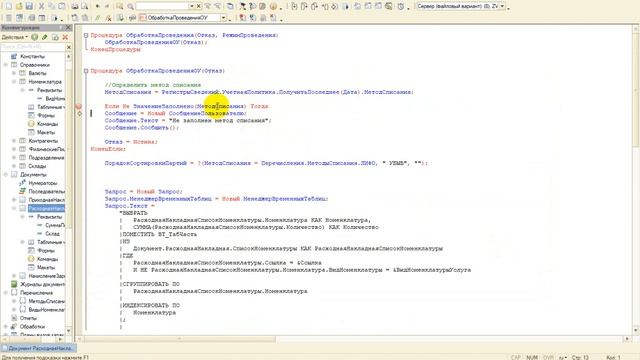Click the Find magnifier toolbar icon
Image resolution: width=640 pixels, height=360 pixels.
click(x=131, y=7)
